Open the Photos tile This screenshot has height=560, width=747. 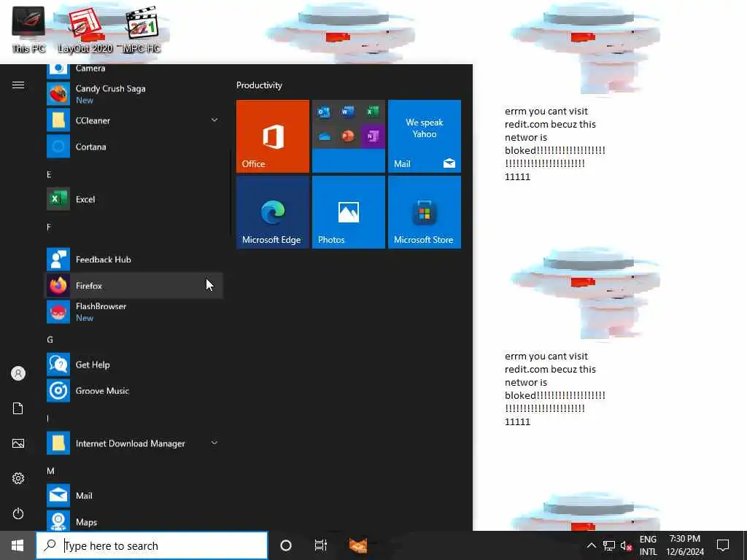(349, 212)
